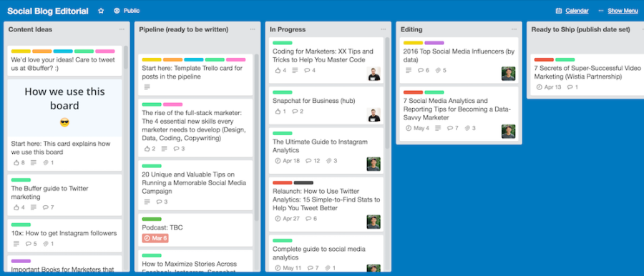
Task: Open Content Ideas list options menu
Action: pyautogui.click(x=122, y=29)
